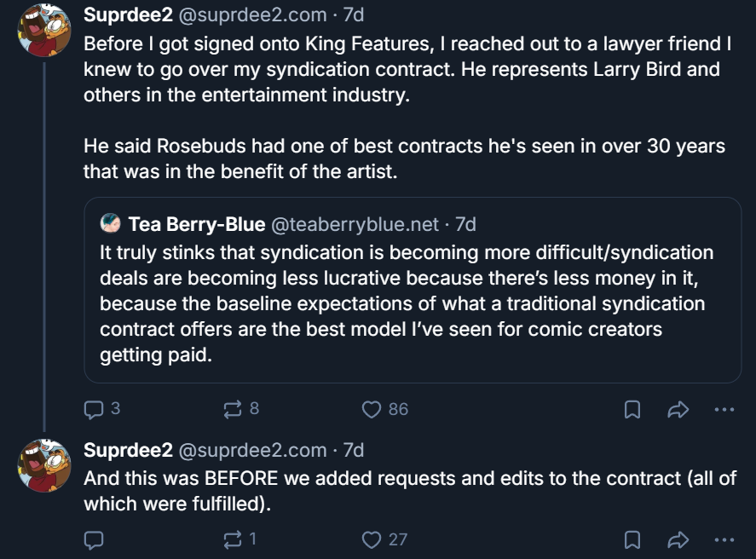Like the post with 86 likes
The image size is (756, 559).
372,410
